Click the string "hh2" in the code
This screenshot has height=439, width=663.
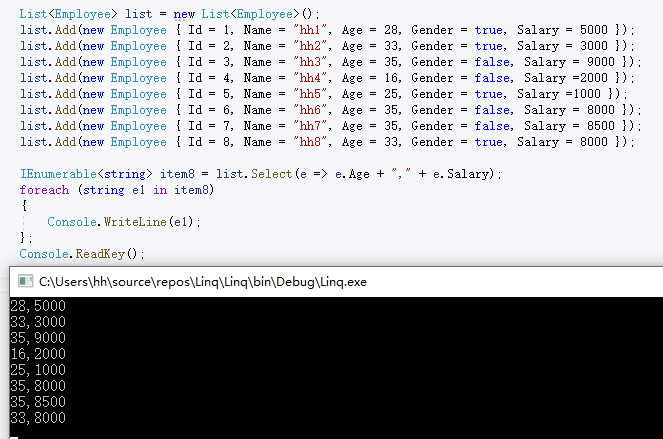point(310,46)
